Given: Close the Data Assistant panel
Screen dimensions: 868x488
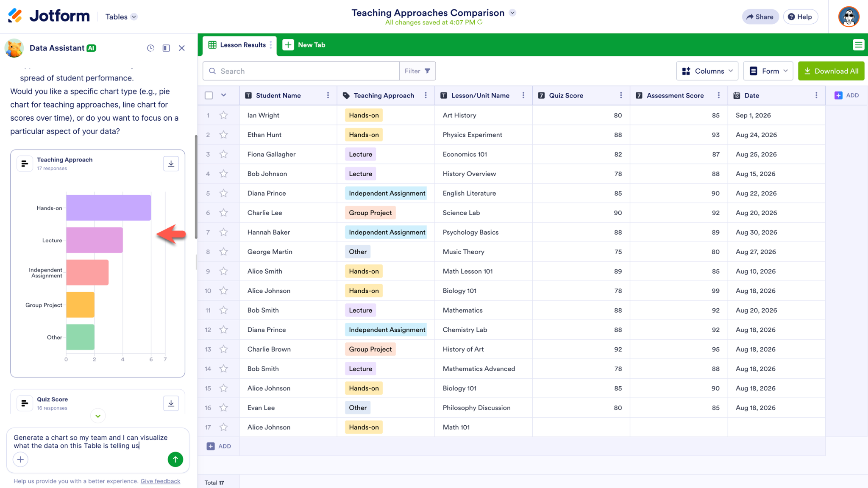Looking at the screenshot, I should [x=182, y=48].
